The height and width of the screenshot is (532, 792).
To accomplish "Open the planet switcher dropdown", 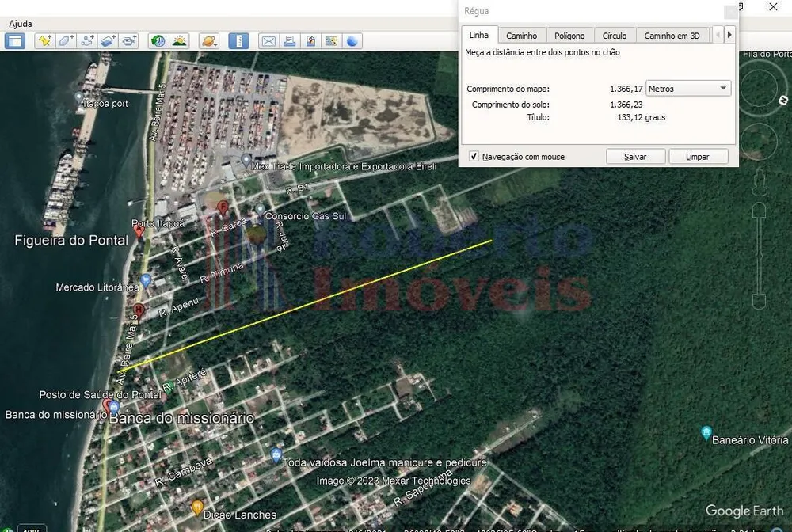I will [208, 41].
